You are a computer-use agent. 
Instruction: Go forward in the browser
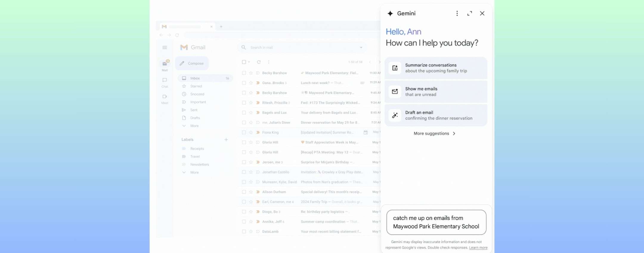click(169, 35)
